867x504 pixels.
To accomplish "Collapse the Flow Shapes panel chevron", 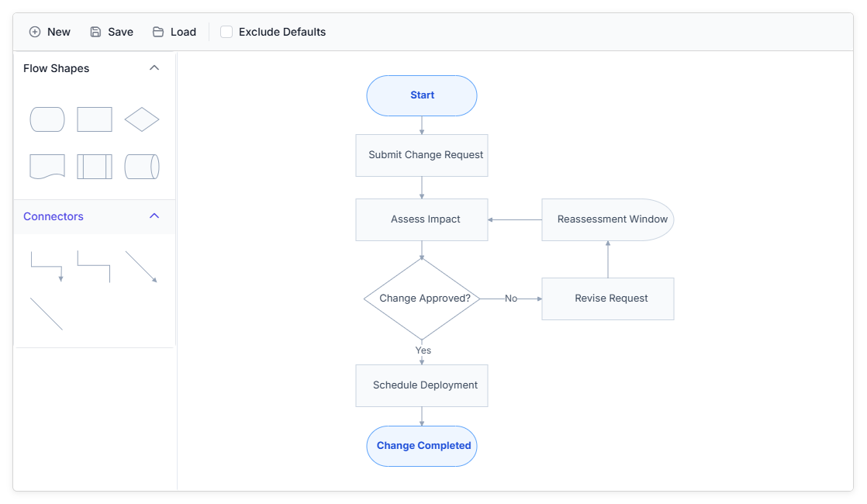I will pyautogui.click(x=154, y=68).
